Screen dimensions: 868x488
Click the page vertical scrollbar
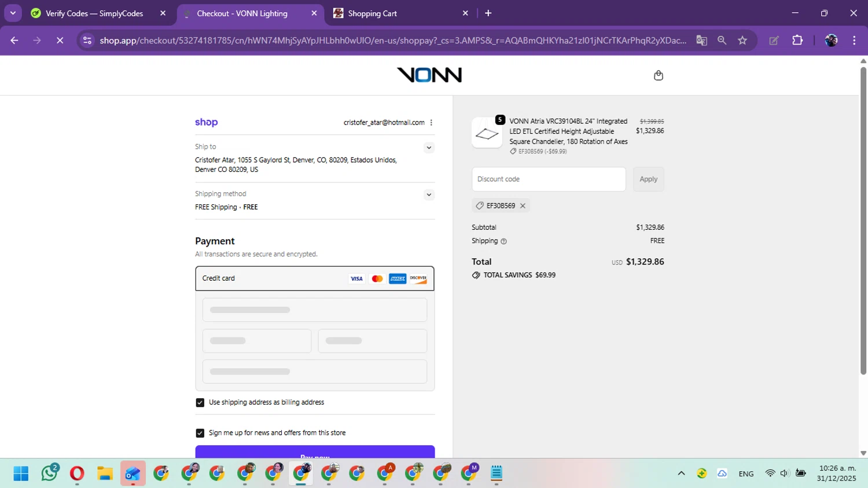point(863,220)
